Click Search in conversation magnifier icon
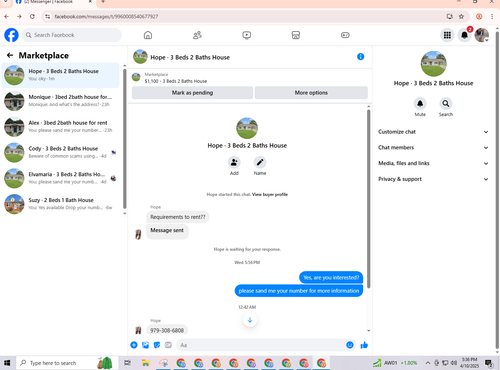500x370 pixels. [446, 104]
